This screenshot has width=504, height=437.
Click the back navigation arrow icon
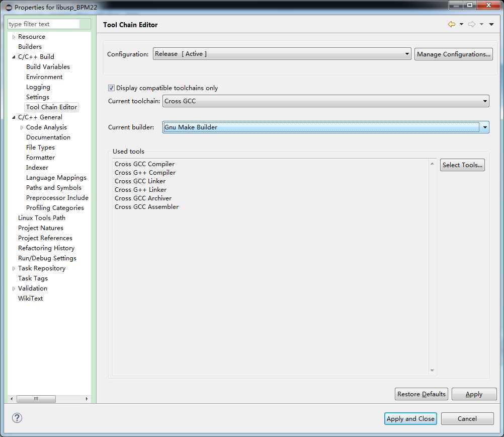(x=451, y=24)
